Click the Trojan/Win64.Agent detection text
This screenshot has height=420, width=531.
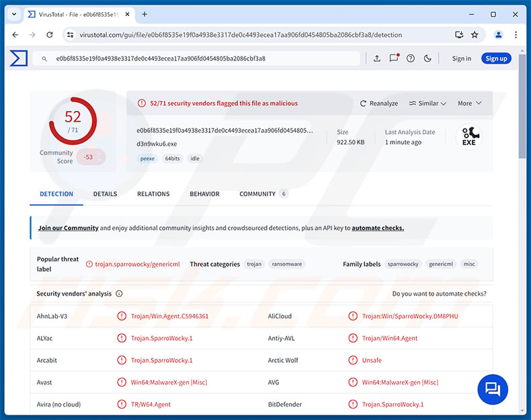point(390,338)
